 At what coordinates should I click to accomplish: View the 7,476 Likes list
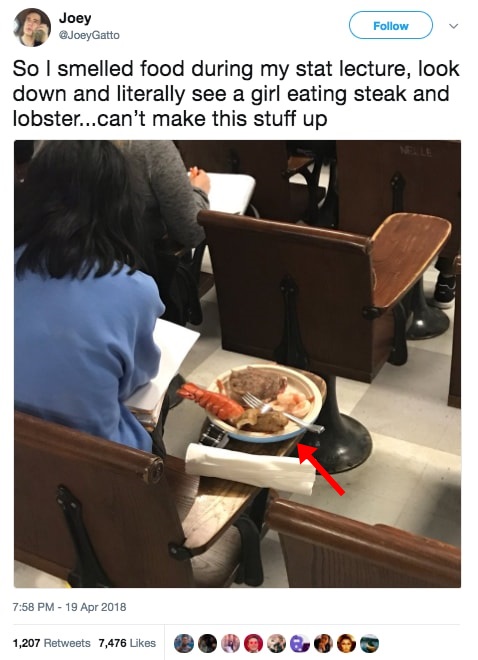pyautogui.click(x=127, y=643)
